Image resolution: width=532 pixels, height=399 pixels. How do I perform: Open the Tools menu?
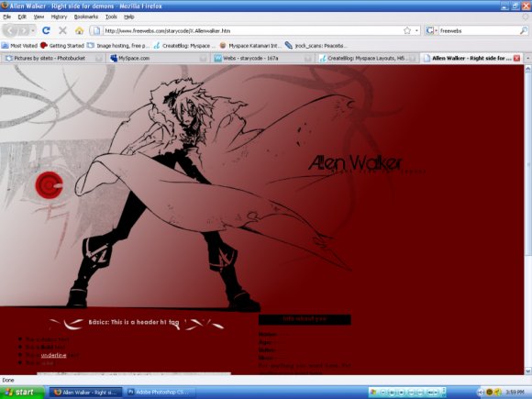pos(111,17)
